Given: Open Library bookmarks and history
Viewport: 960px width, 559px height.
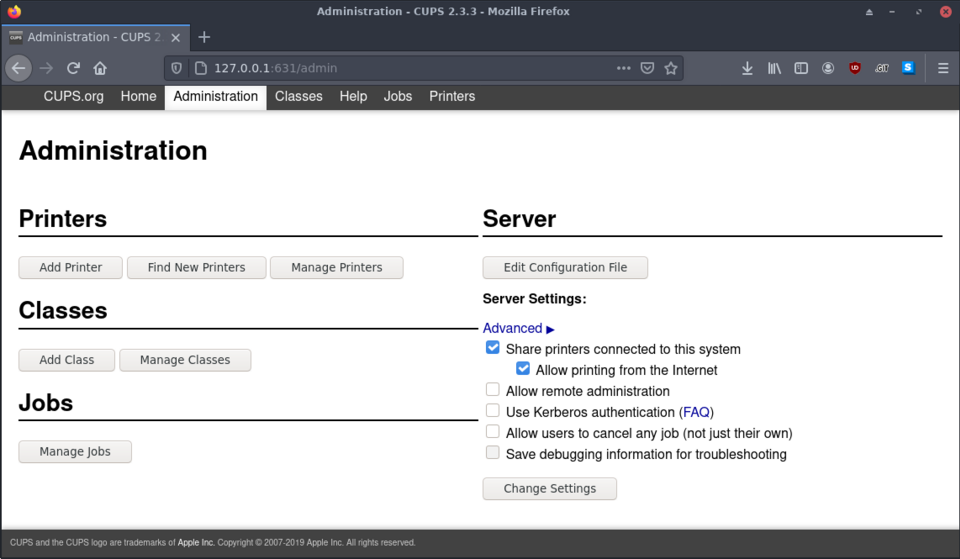Looking at the screenshot, I should (x=774, y=68).
